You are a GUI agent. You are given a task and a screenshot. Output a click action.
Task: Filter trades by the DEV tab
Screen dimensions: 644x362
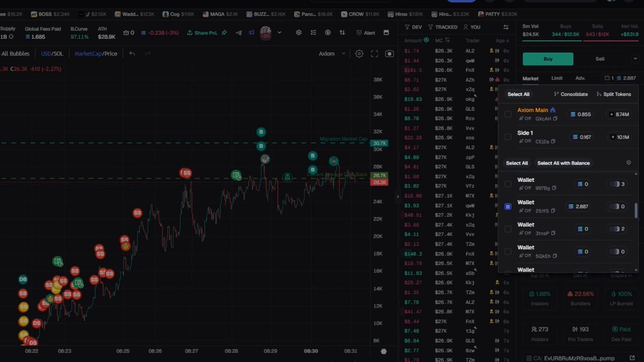[x=414, y=27]
